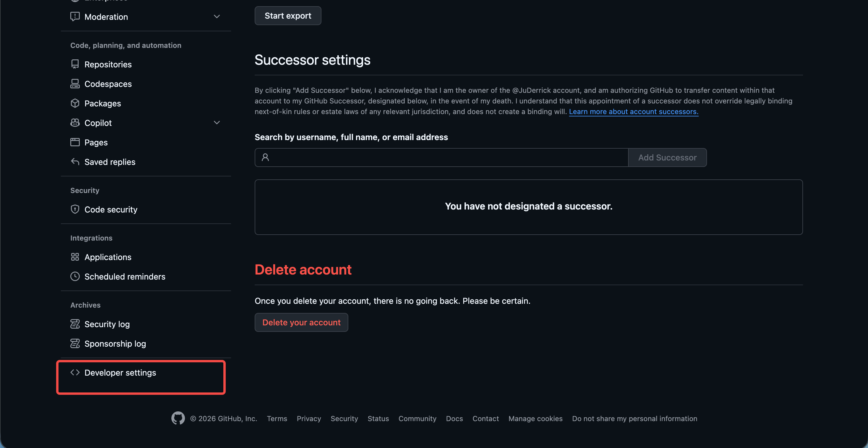The image size is (868, 448).
Task: Click the GitHub logo in footer
Action: (x=178, y=418)
